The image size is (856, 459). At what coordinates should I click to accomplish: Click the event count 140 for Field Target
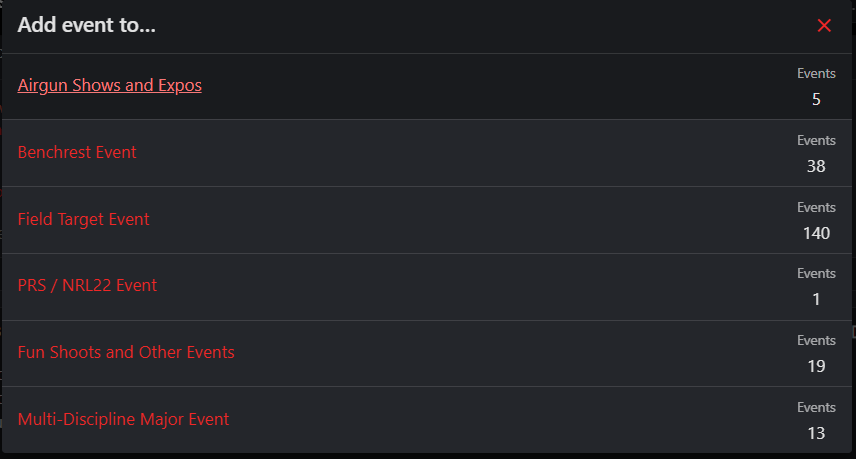click(x=816, y=234)
